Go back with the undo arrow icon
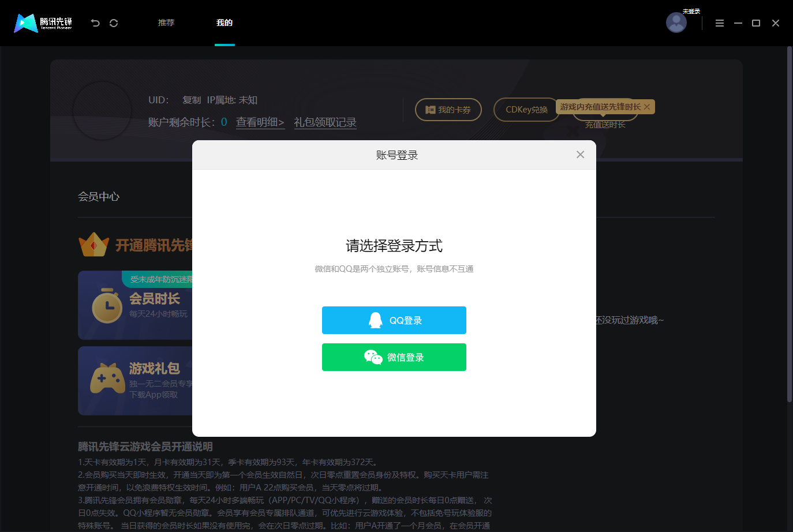Screen dimensions: 793x532 (95, 23)
